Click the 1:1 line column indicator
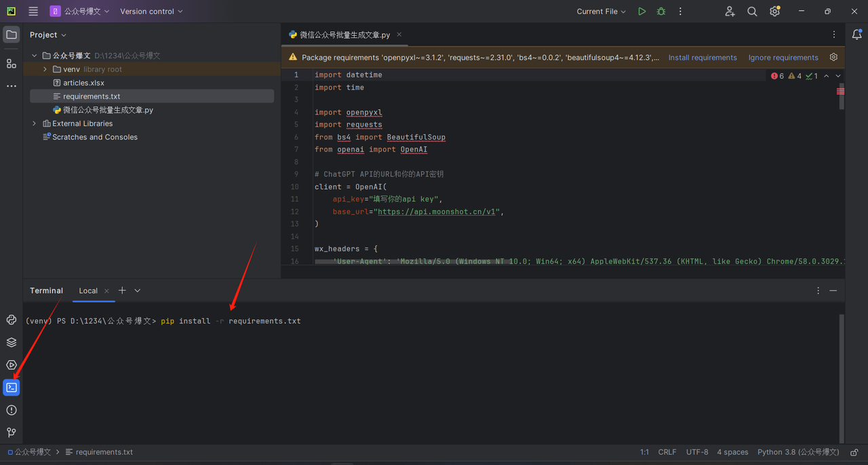 644,452
